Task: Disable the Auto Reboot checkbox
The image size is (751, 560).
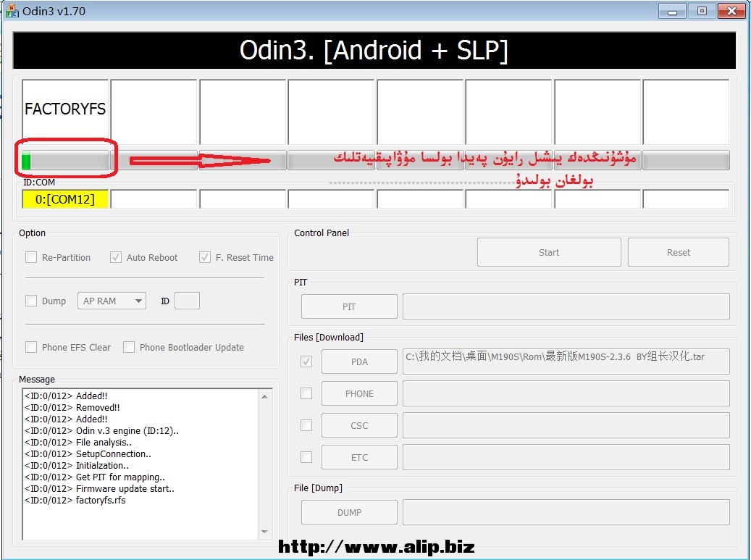Action: (x=115, y=257)
